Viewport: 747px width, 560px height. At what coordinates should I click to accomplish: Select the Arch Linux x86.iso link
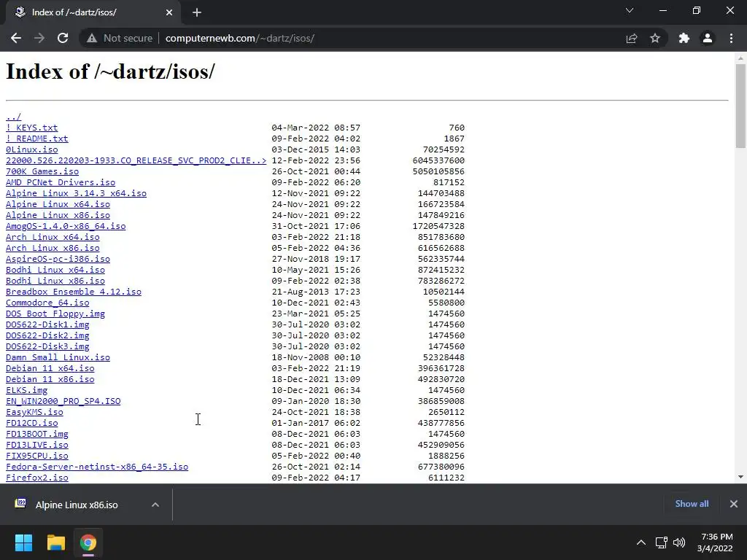(53, 248)
